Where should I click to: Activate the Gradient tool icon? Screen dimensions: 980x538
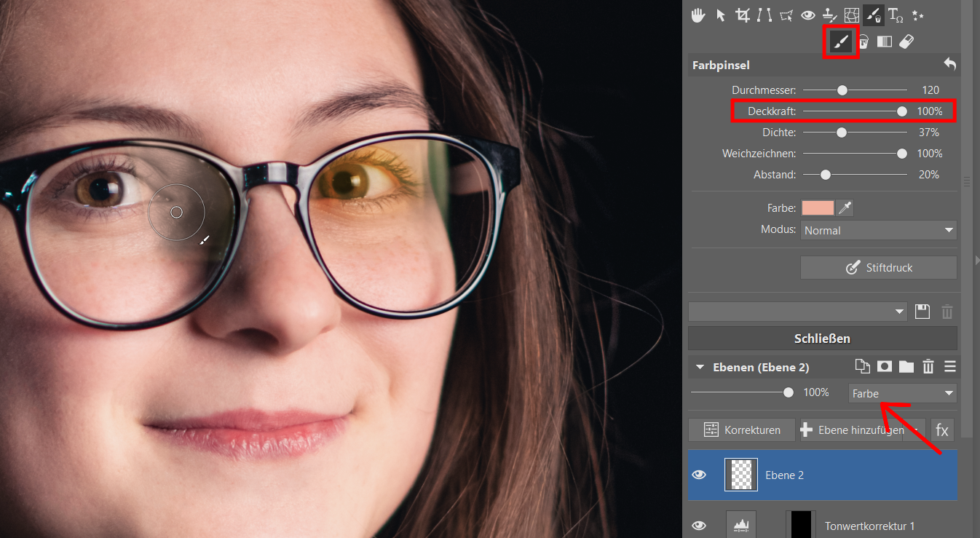[885, 42]
